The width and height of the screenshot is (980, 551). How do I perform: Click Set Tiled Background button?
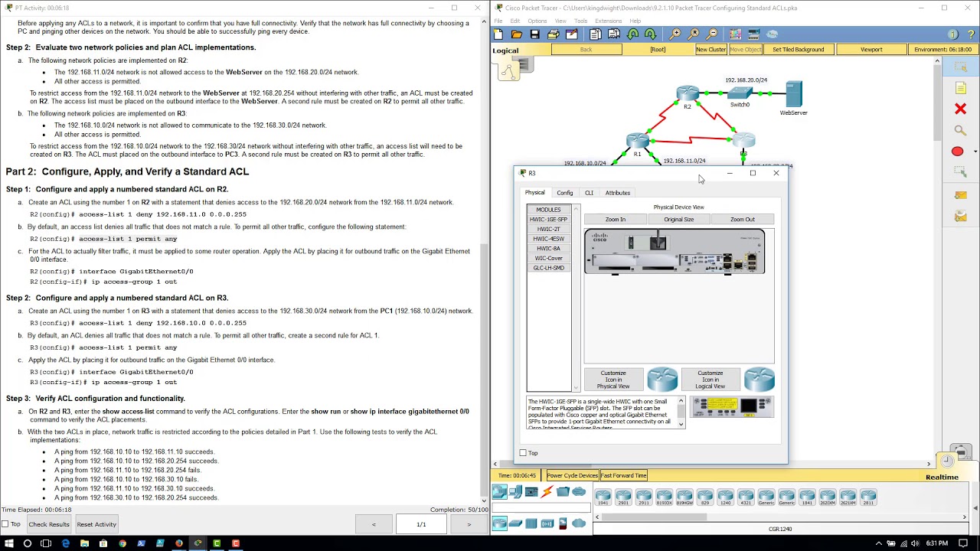(x=798, y=50)
